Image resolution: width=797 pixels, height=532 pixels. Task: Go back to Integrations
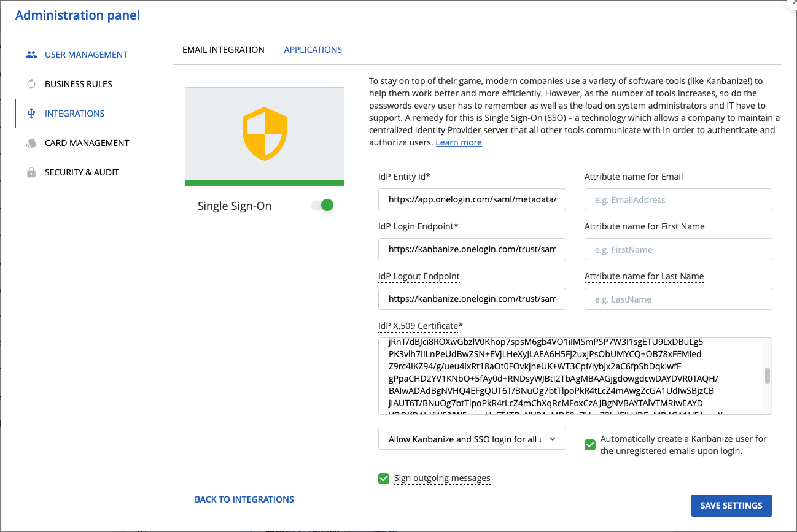244,499
